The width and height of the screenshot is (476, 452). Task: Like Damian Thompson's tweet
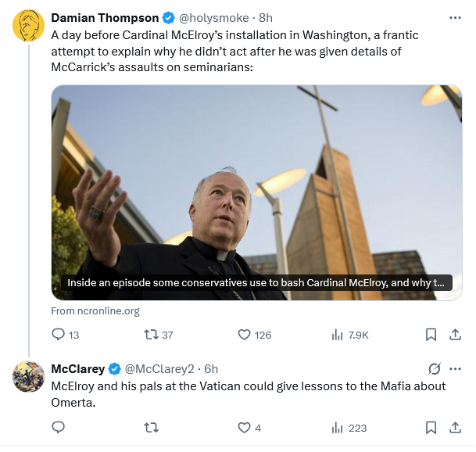[x=245, y=335]
